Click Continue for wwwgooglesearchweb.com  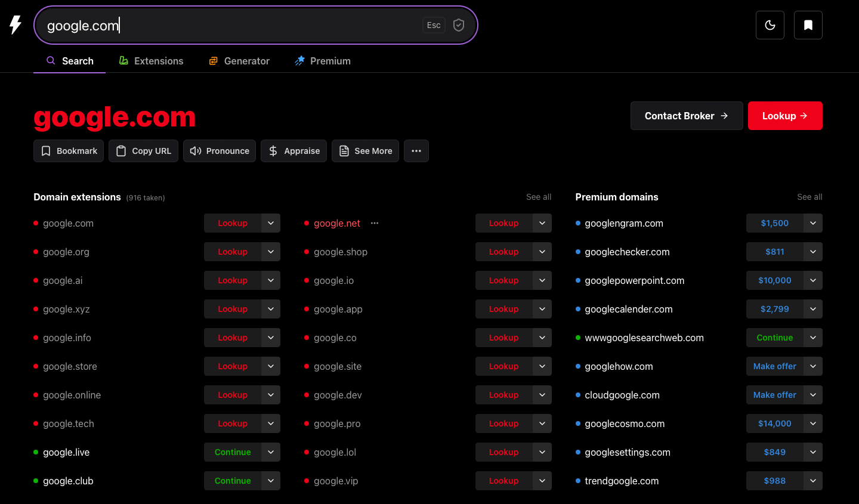(x=775, y=338)
